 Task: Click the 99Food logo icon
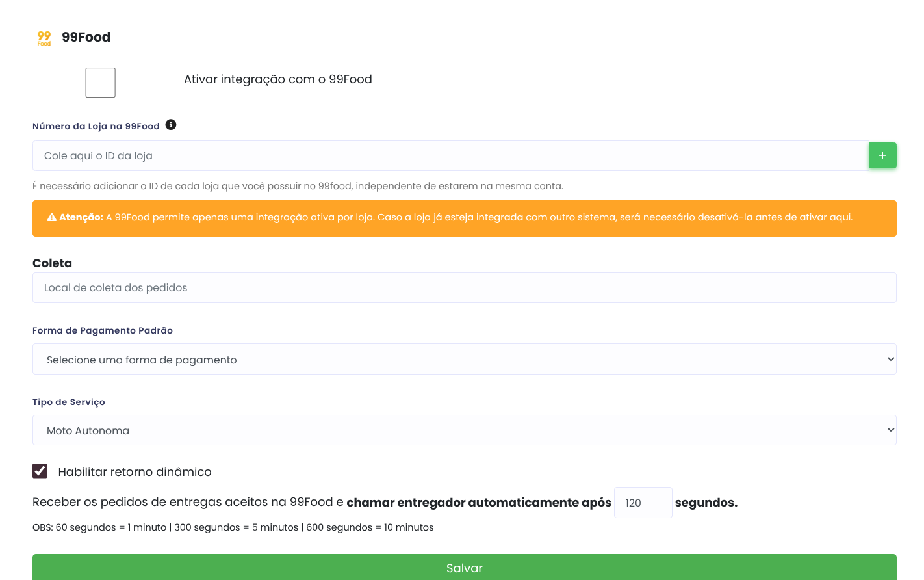coord(44,38)
